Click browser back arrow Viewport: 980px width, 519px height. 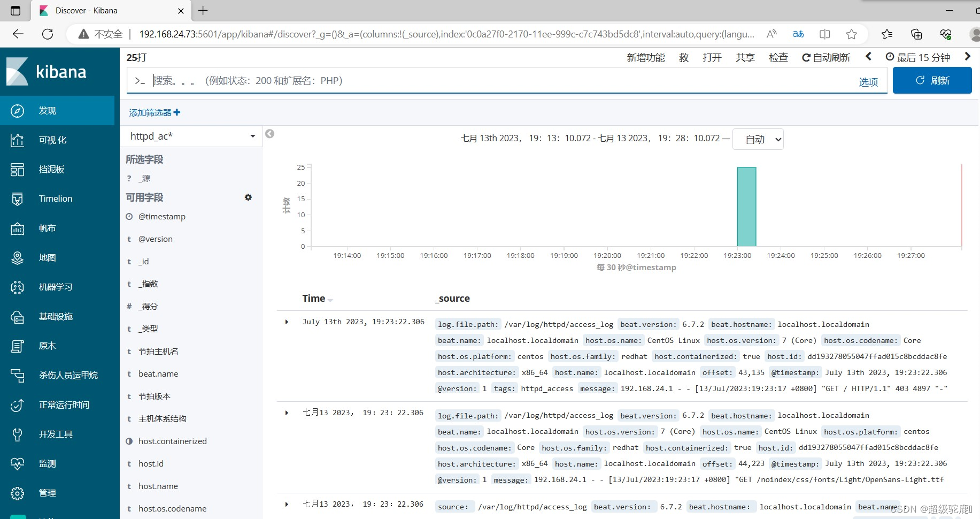(x=18, y=34)
